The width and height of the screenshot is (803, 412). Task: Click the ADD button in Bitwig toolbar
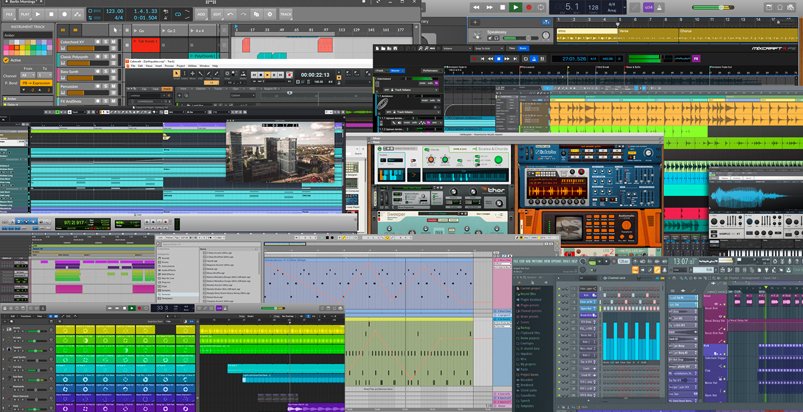pos(202,15)
